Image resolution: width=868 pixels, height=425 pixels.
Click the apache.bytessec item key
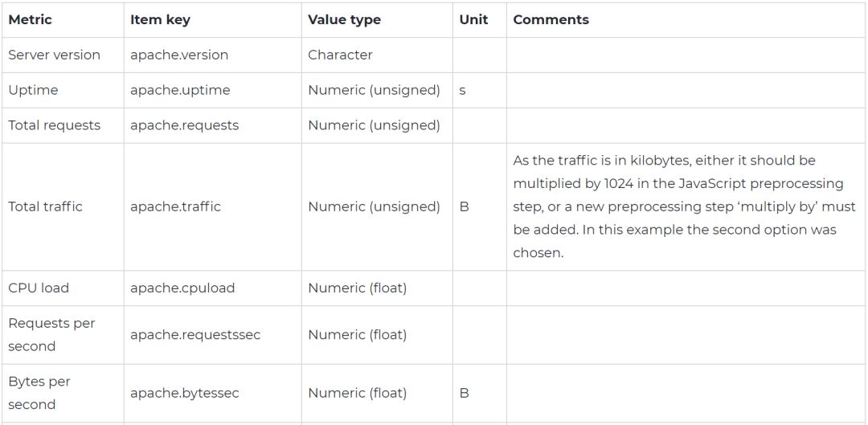pos(185,393)
